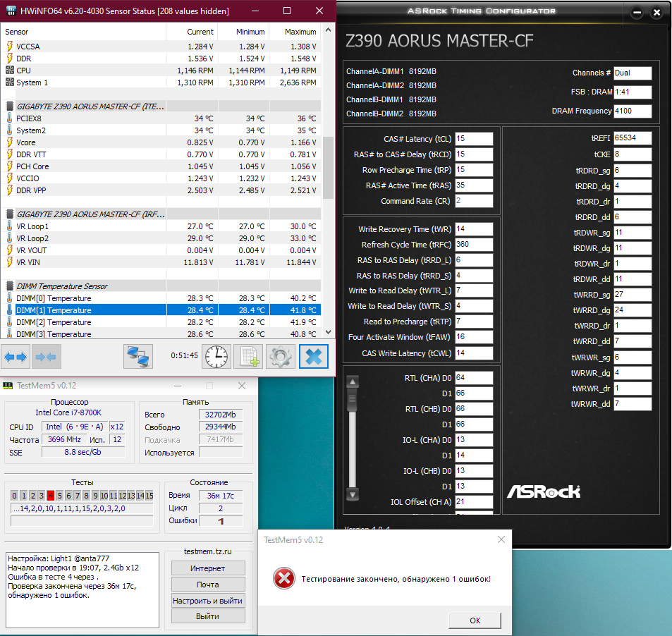Click the Настроить и выйти button
The image size is (672, 636).
coord(208,601)
